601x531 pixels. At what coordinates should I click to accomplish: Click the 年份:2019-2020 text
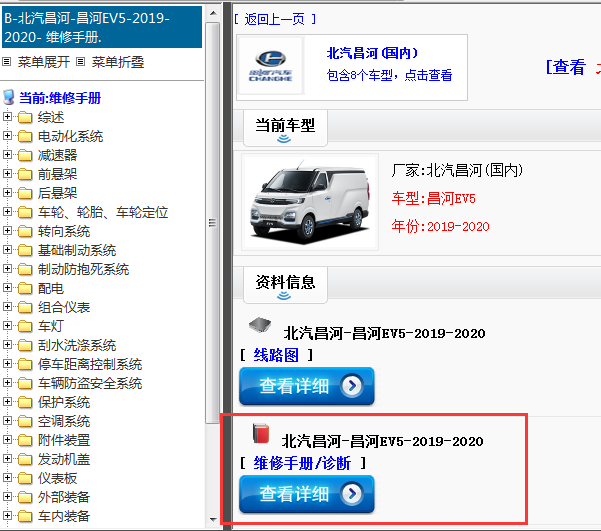click(x=440, y=226)
